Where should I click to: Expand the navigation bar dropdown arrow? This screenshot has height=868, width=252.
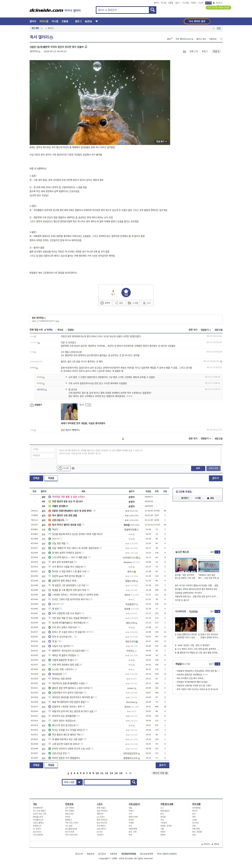97,21
